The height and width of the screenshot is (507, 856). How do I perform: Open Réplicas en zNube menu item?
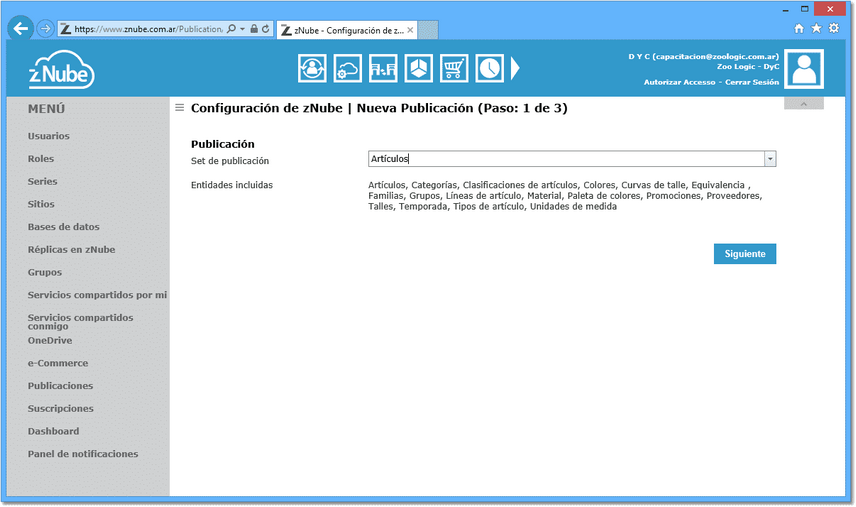coord(72,249)
